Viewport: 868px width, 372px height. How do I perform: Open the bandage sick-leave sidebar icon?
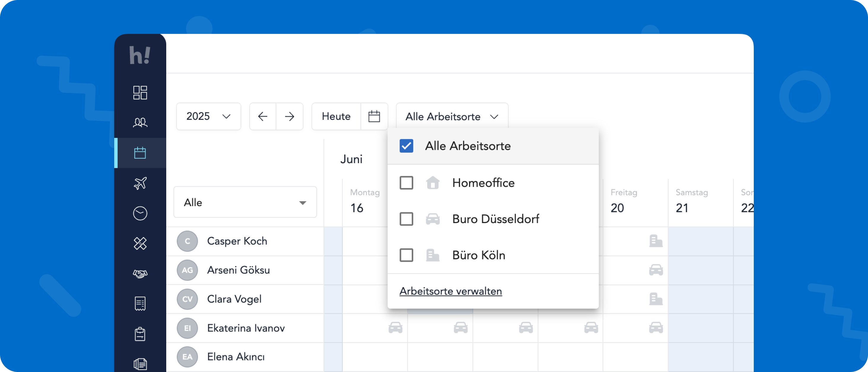click(140, 243)
